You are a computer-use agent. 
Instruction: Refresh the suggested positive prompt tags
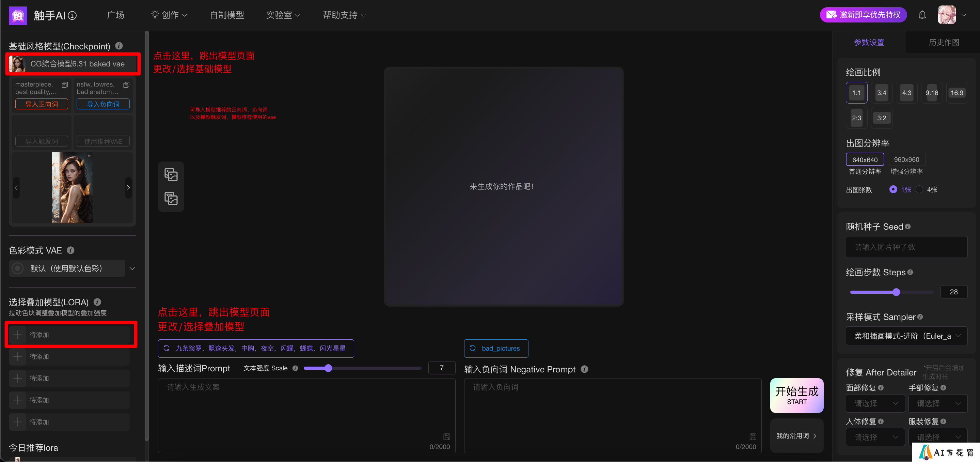tap(166, 348)
